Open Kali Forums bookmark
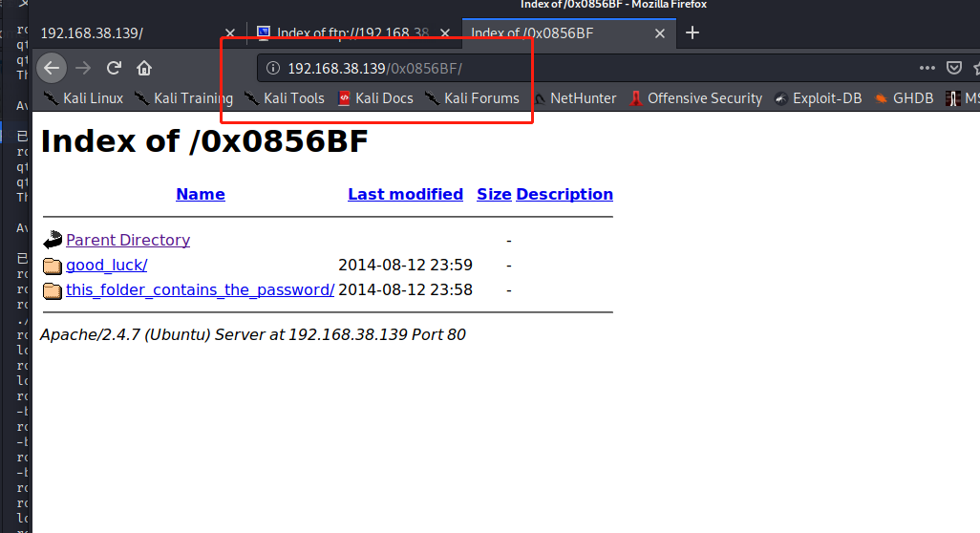This screenshot has width=980, height=533. coord(472,98)
